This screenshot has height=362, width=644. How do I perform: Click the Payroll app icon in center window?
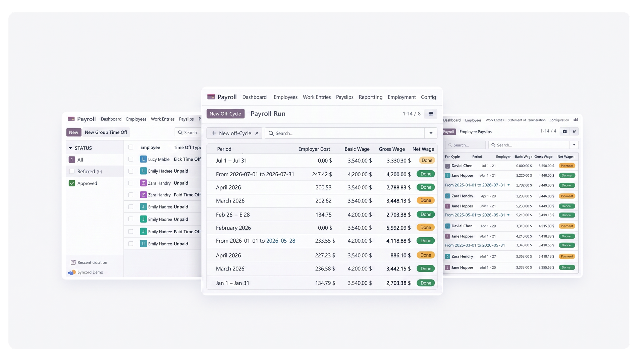point(211,97)
